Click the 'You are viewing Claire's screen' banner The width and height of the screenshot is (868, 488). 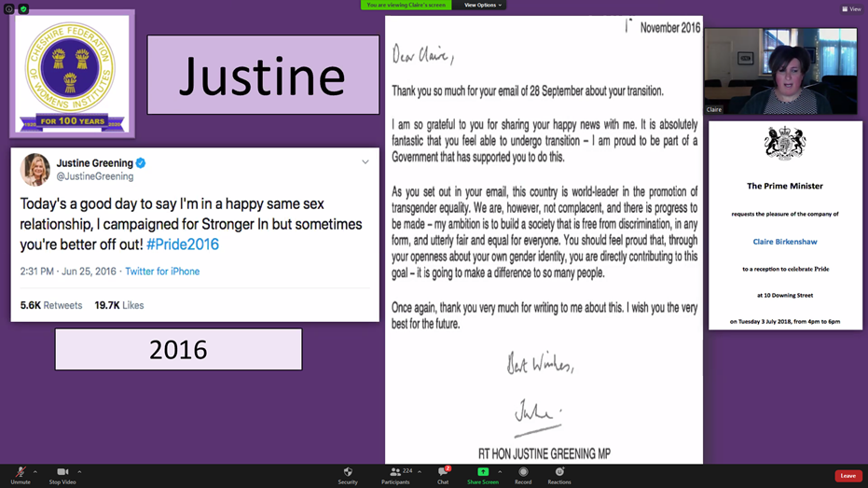(x=406, y=6)
